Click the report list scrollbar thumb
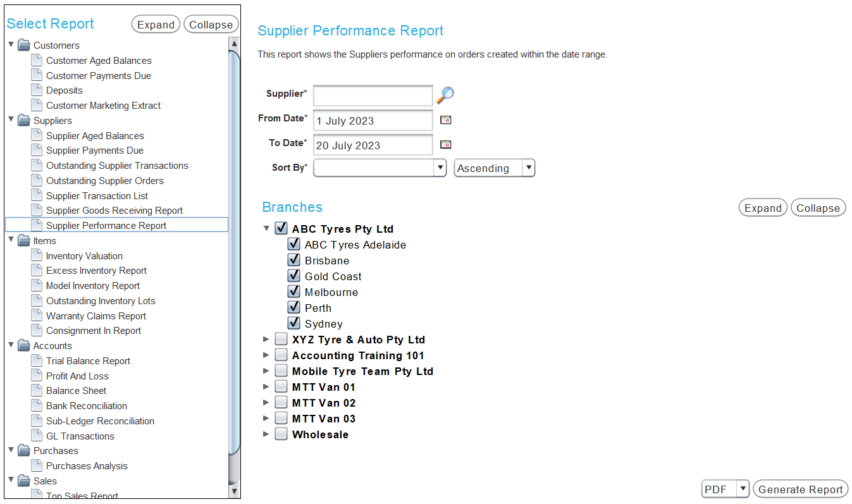 (234, 252)
